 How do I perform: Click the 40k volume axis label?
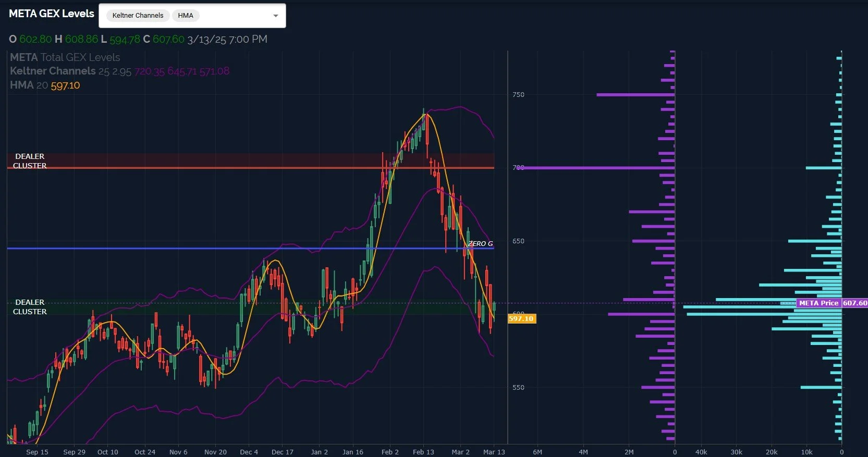[701, 452]
